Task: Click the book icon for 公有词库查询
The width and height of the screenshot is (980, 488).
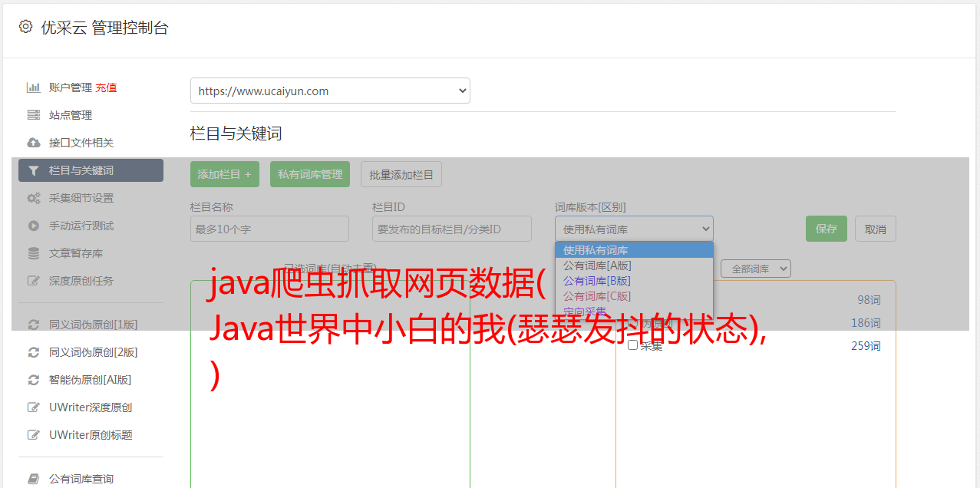Action: 33,479
